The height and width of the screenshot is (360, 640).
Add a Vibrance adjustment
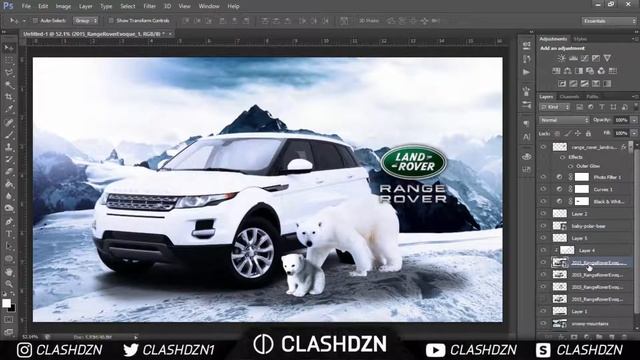(x=607, y=58)
